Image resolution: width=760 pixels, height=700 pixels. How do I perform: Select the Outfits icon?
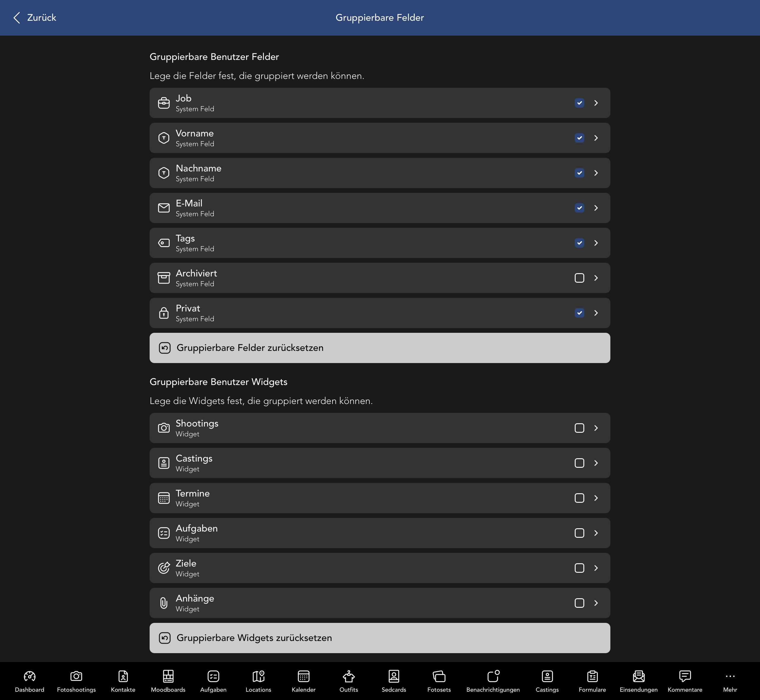pyautogui.click(x=348, y=680)
